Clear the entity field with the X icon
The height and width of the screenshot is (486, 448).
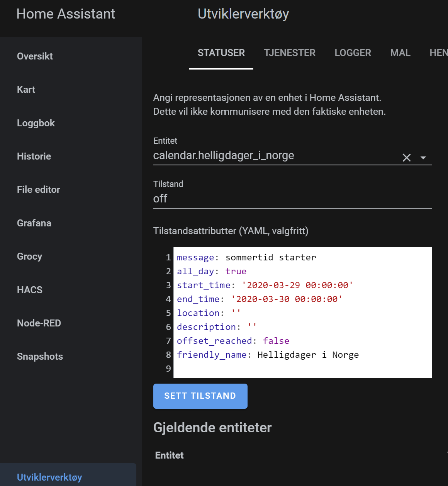pyautogui.click(x=406, y=157)
